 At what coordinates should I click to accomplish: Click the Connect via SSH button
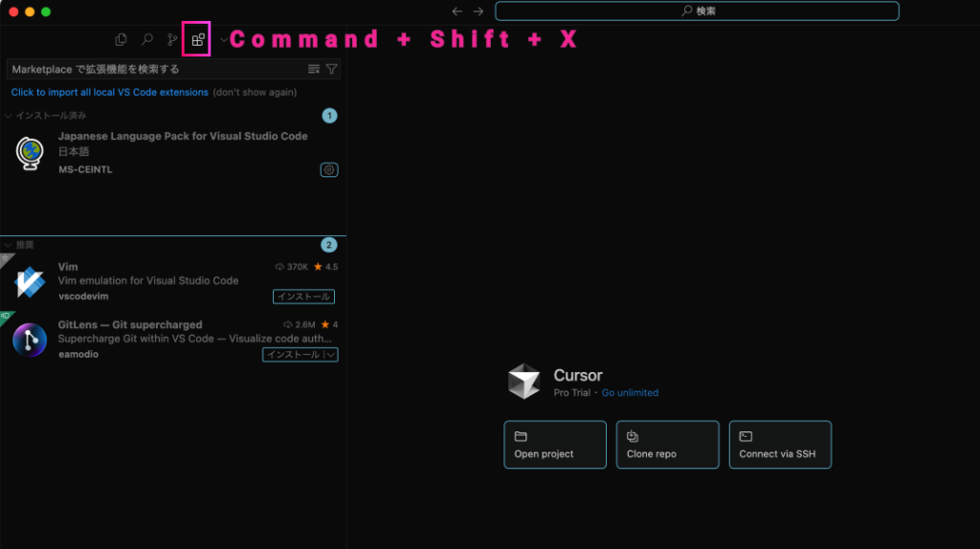click(x=780, y=445)
